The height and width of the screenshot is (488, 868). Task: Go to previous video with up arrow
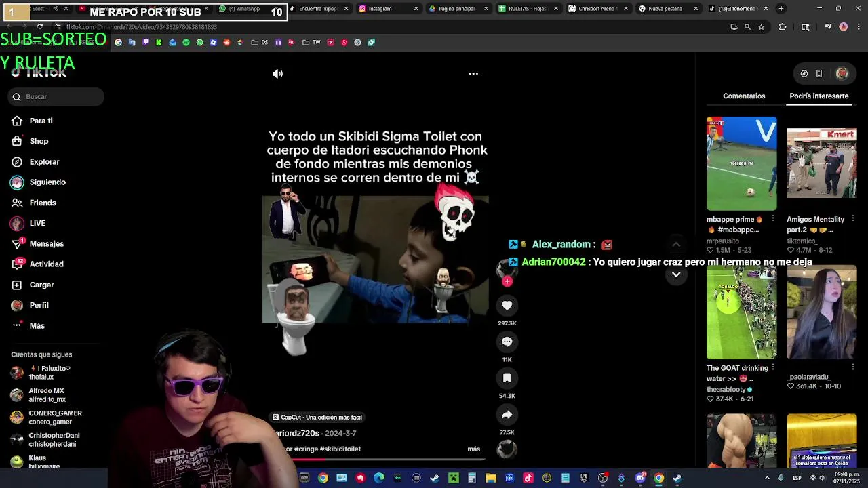tap(676, 245)
